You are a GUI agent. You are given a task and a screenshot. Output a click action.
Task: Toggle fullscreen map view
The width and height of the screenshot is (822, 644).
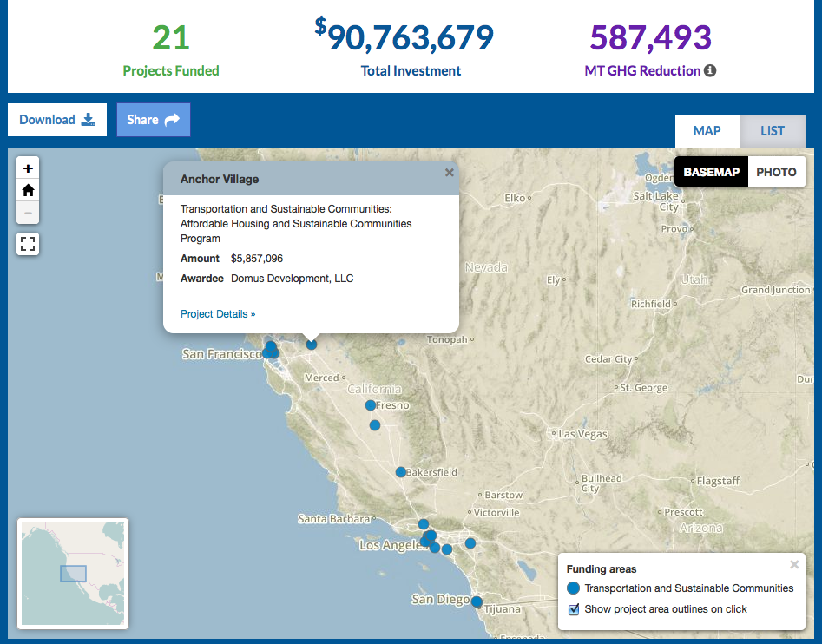point(28,244)
